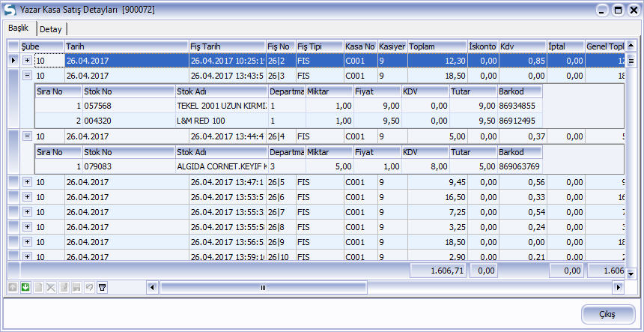This screenshot has width=644, height=332.
Task: Click the undo arrow toolbar icon
Action: coord(90,287)
